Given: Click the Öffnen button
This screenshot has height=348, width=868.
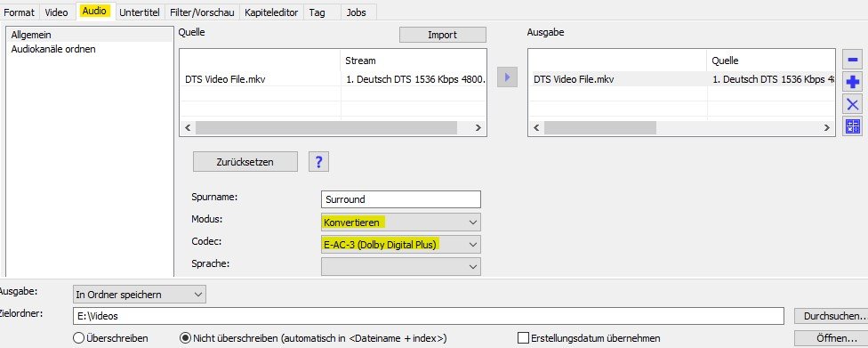Looking at the screenshot, I should tap(831, 338).
